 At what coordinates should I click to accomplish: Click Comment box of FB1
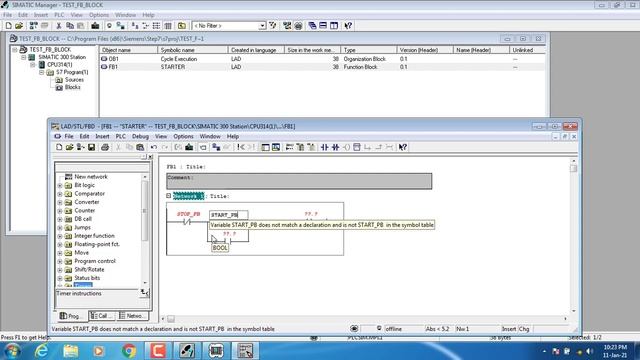tap(299, 181)
